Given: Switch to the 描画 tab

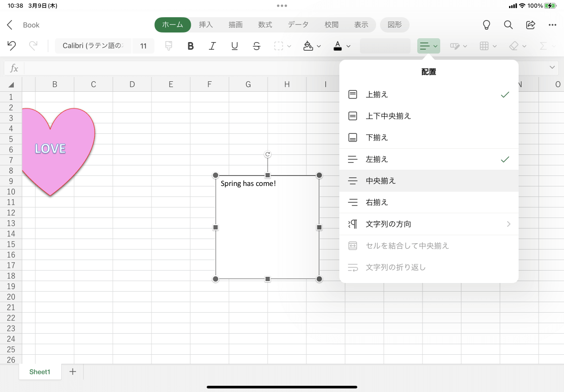Looking at the screenshot, I should click(236, 25).
